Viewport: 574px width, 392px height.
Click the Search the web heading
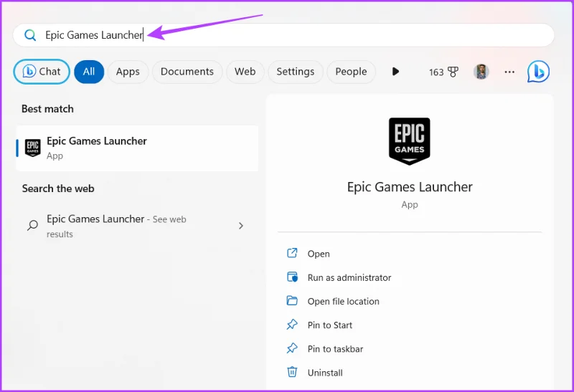(x=58, y=188)
